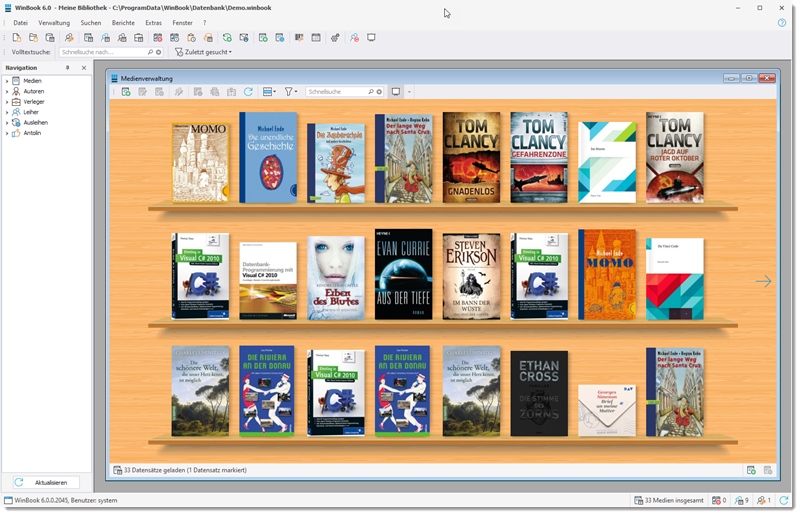Image resolution: width=800 pixels, height=515 pixels.
Task: Expand the Autoren tree node
Action: point(7,91)
